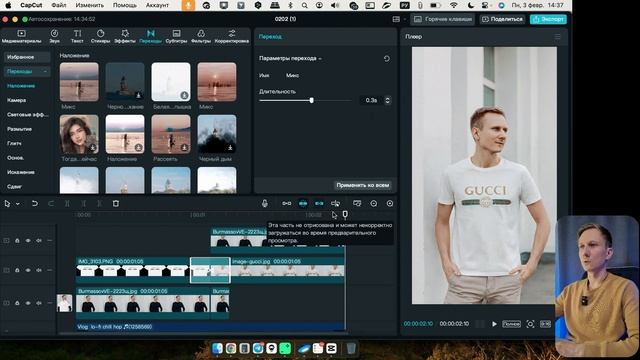This screenshot has height=360, width=640.
Task: Select the Сдвиг transition category
Action: 14,187
